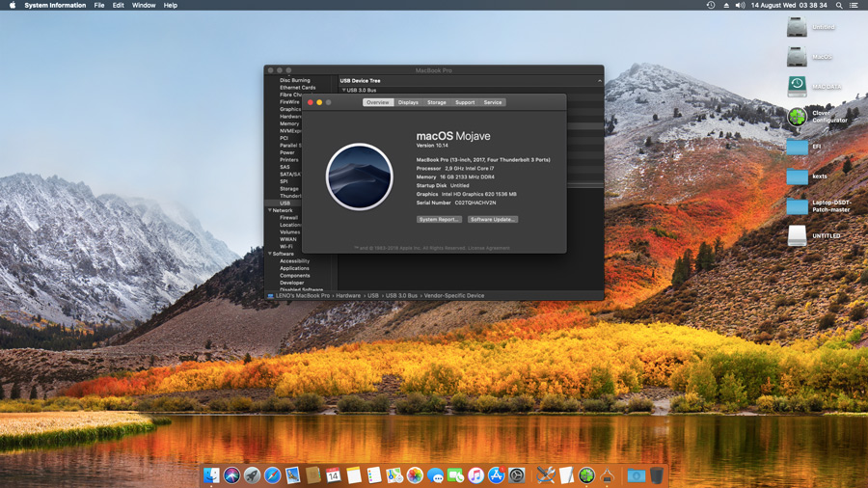
Task: Select the EFI folder on desktop
Action: pos(797,147)
